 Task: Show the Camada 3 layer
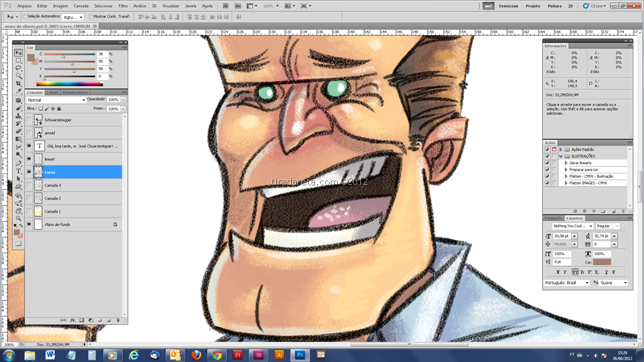[x=29, y=185]
